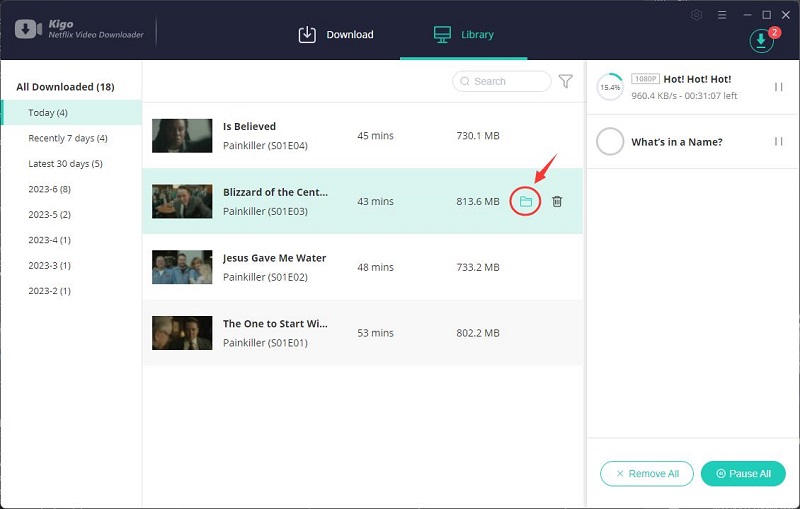Select Recently 7 days (4) filter
The width and height of the screenshot is (800, 509).
tap(68, 138)
